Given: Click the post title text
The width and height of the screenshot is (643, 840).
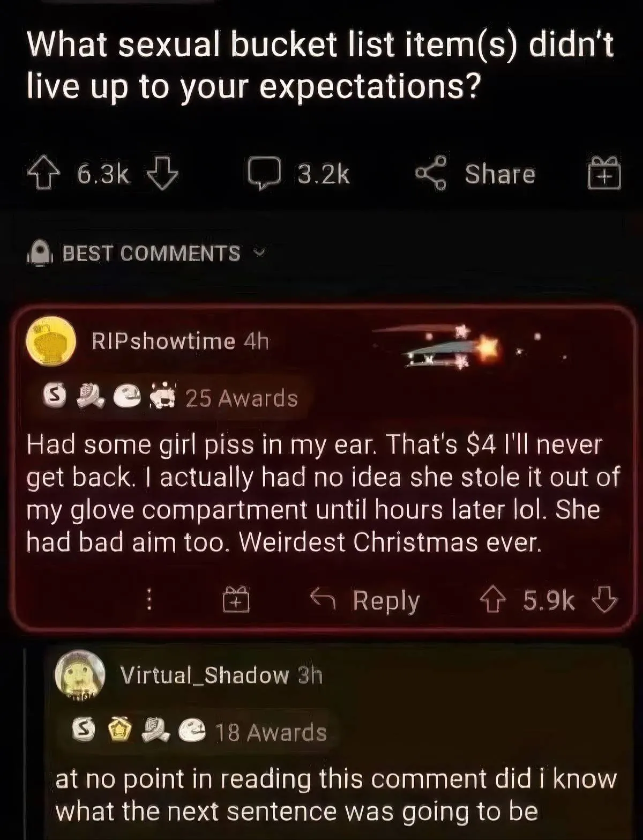Looking at the screenshot, I should tap(320, 65).
